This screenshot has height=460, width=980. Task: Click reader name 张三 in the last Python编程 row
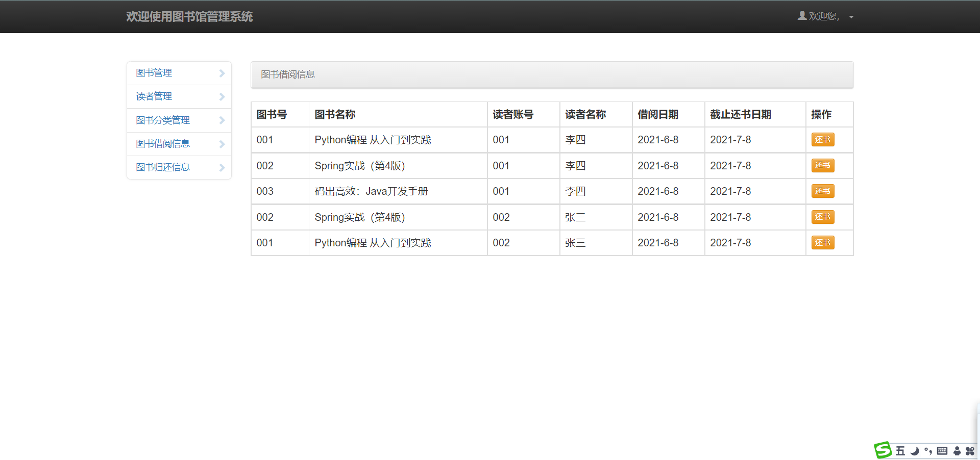click(575, 243)
